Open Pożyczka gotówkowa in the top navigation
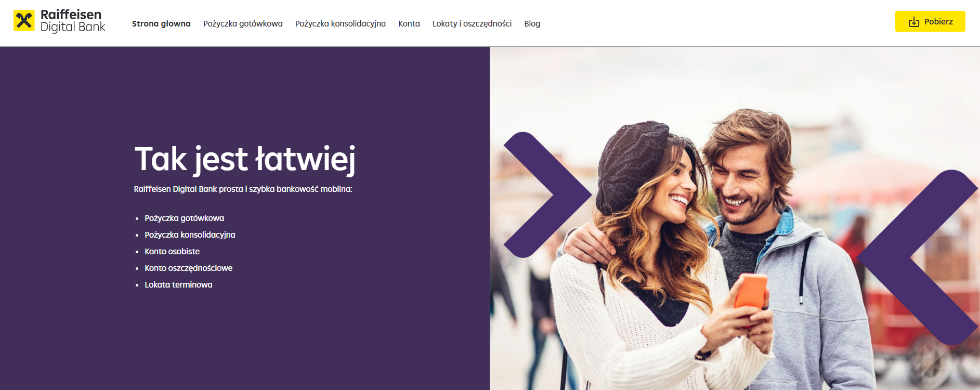The height and width of the screenshot is (390, 980). (243, 24)
